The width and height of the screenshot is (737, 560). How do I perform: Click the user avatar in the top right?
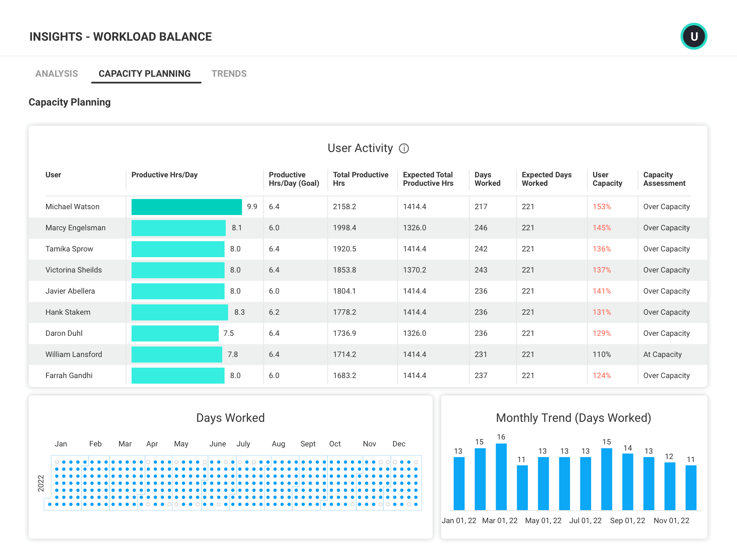(693, 36)
